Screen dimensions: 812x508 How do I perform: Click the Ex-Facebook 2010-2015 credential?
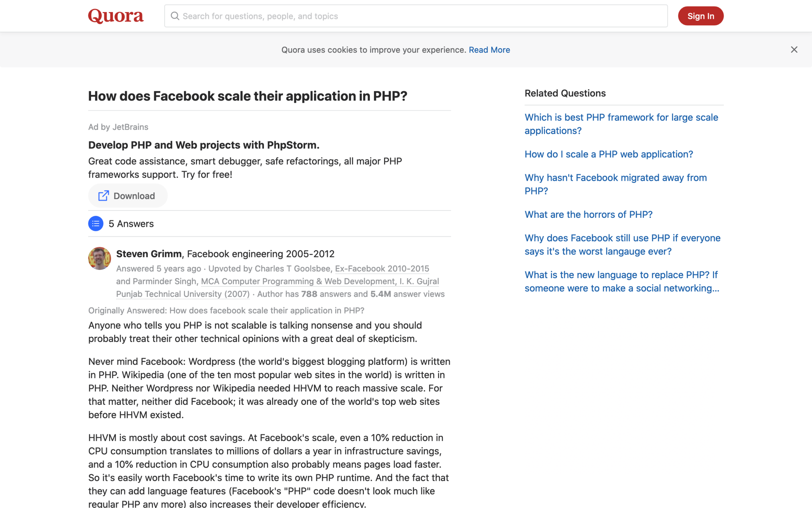click(382, 269)
